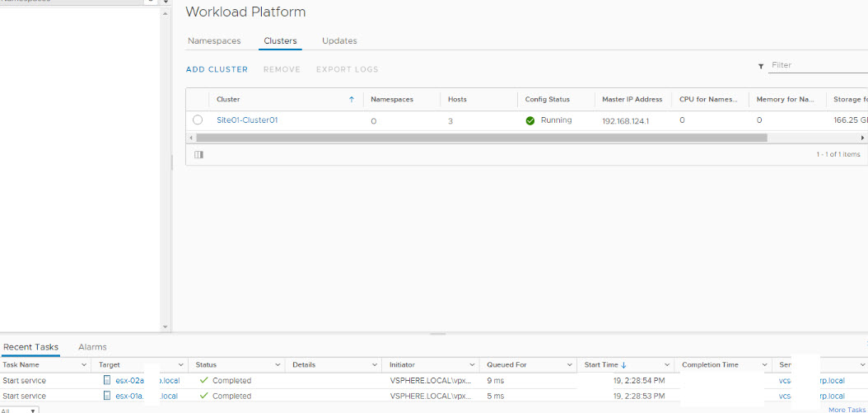Screen dimensions: 868x413
Task: Open the Site01-Cluster01 link
Action: tap(247, 120)
